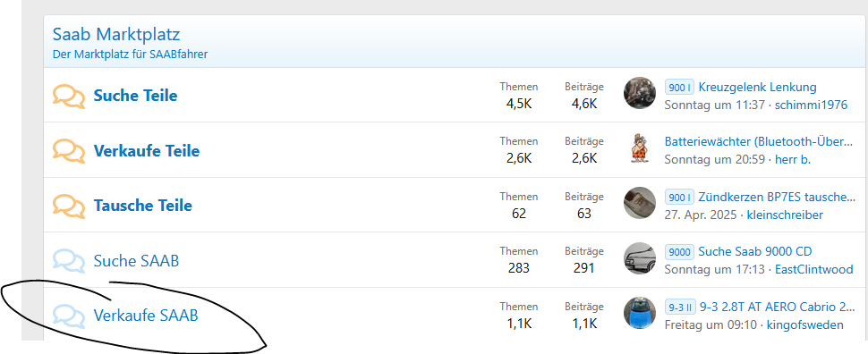Image resolution: width=868 pixels, height=354 pixels.
Task: Click the Verkaufe SAAB forum chat icon
Action: click(69, 316)
